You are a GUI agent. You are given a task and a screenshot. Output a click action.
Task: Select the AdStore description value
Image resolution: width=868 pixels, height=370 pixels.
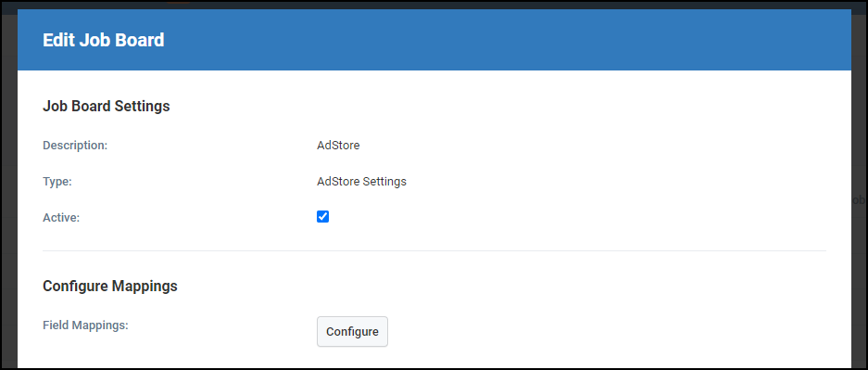(338, 146)
